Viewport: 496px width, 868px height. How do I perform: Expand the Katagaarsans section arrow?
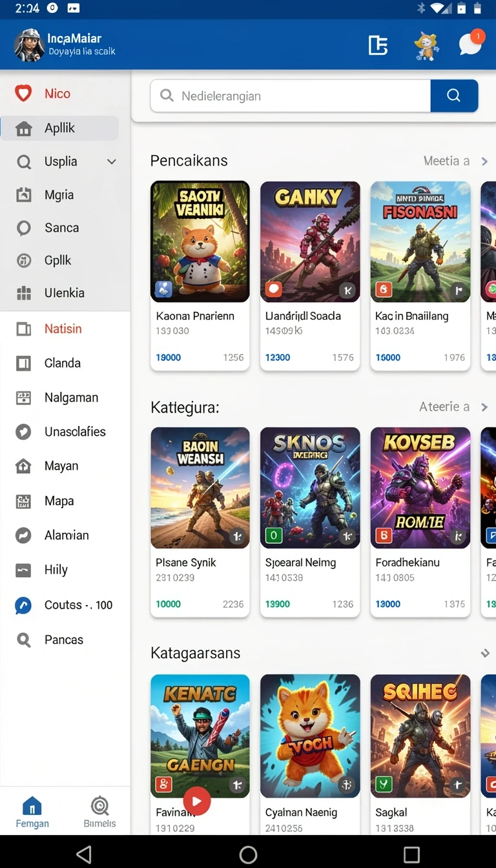point(485,654)
